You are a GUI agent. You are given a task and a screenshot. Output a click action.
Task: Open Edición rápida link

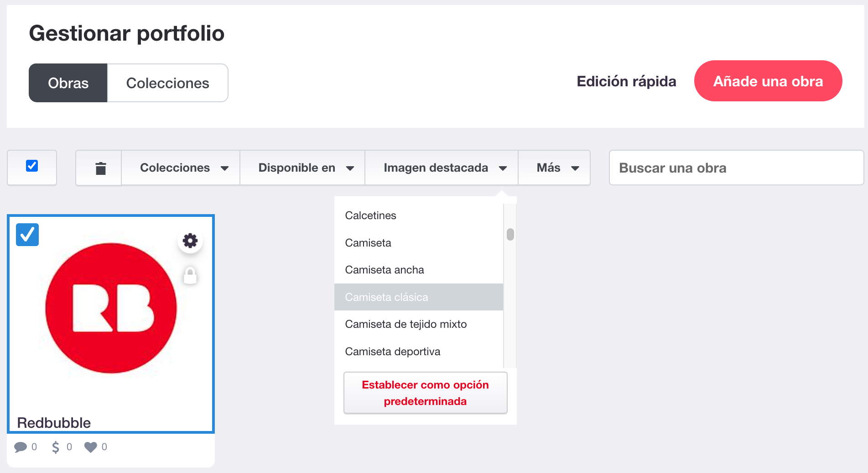coord(626,81)
